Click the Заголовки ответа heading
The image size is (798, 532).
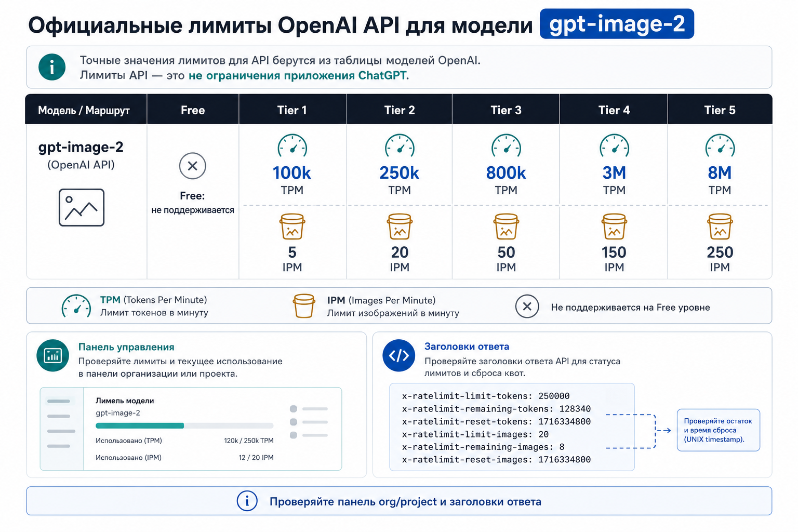click(467, 347)
